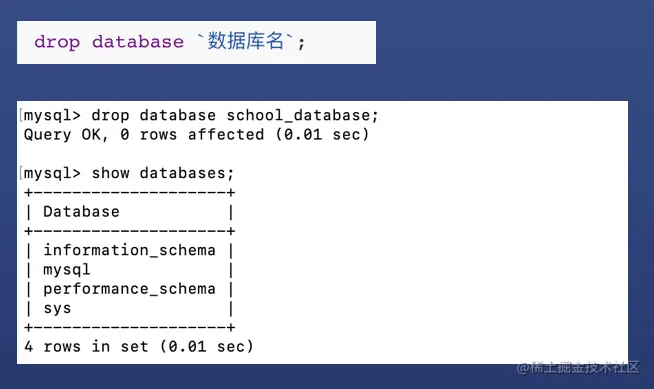Click the second 'mysql>' prompt

pos(53,174)
